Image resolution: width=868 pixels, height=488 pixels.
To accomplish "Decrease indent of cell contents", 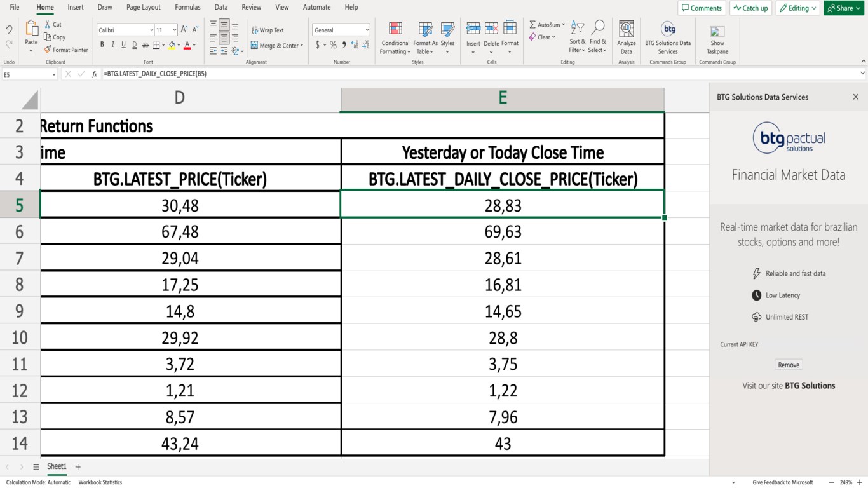I will [214, 51].
